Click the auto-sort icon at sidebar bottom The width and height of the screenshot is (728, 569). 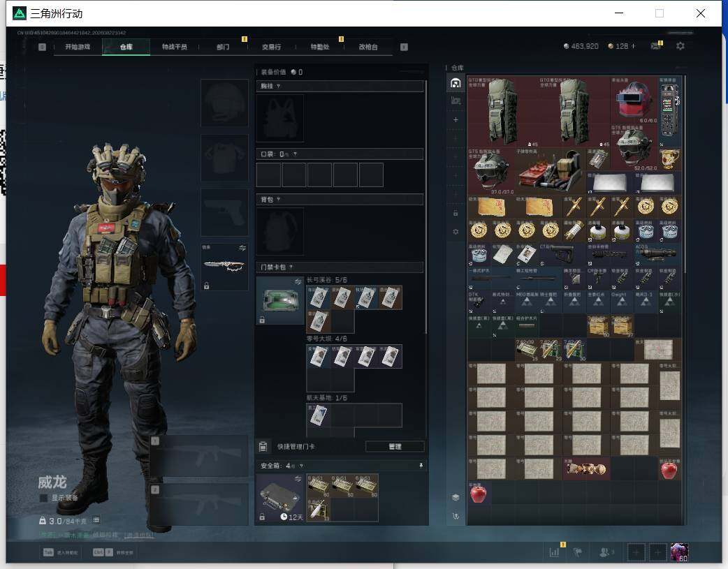[456, 516]
